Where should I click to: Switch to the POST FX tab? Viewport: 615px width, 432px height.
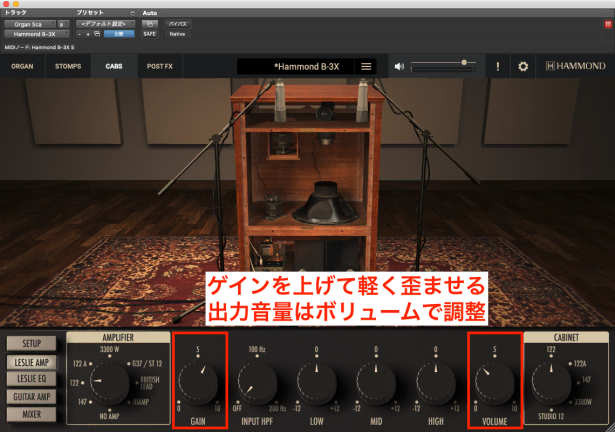160,66
